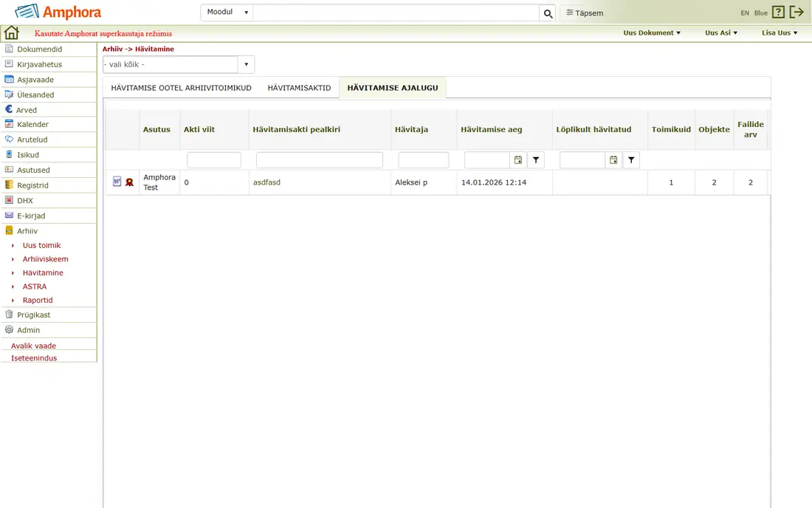Open Uus toimik under Arhiiv
This screenshot has width=812, height=508.
41,245
